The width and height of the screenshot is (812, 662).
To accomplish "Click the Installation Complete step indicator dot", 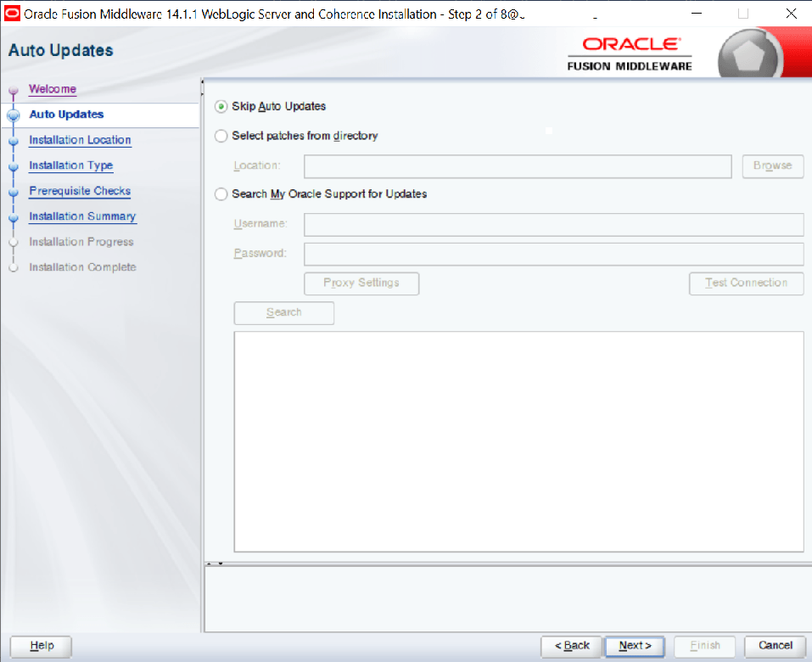I will (13, 267).
